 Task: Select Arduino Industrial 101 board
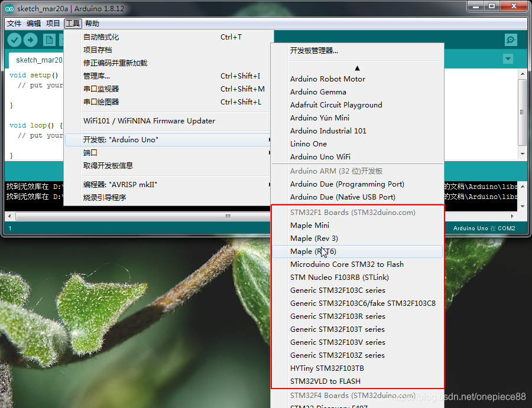357,131
